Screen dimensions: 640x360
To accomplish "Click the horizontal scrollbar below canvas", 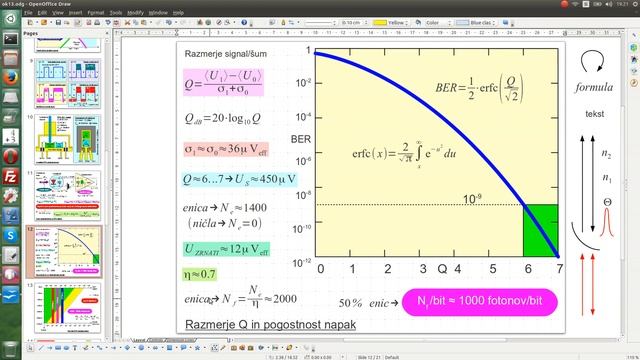I will point(424,340).
